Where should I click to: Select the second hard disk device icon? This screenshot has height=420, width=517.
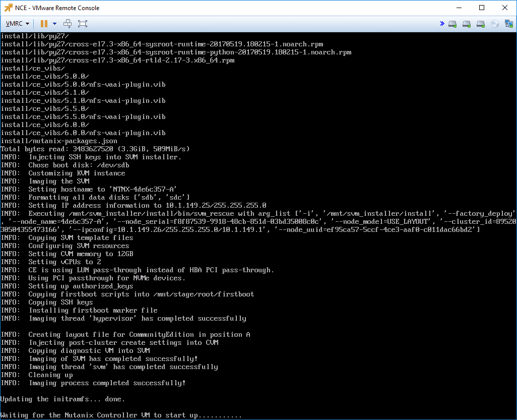467,24
